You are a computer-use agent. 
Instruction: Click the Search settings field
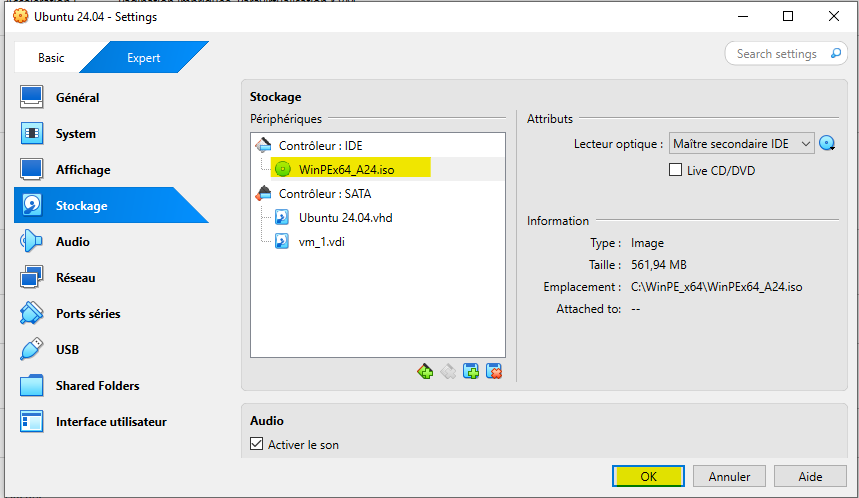784,54
